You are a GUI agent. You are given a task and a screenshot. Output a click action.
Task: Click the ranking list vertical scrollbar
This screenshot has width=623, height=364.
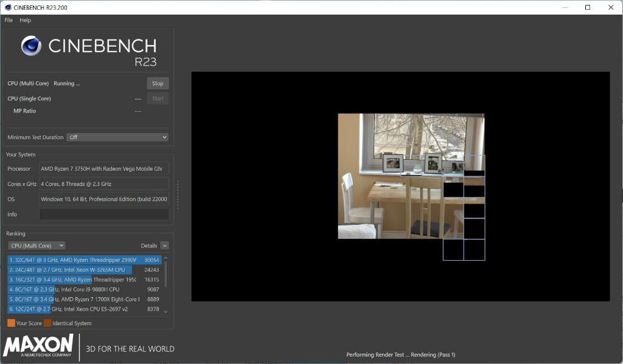(x=165, y=272)
